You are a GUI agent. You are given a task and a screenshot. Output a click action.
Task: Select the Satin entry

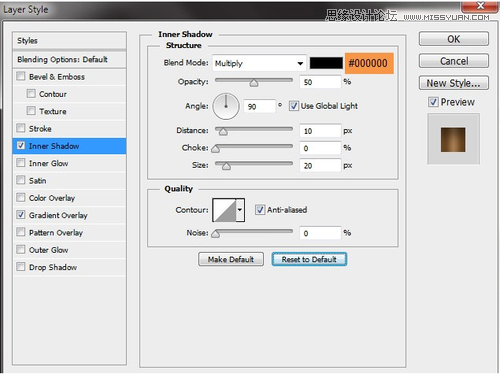coord(69,180)
